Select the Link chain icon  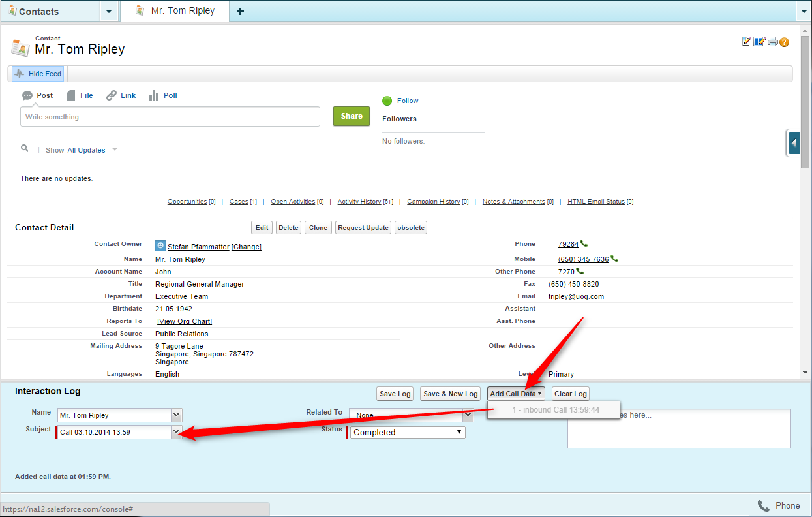click(112, 95)
